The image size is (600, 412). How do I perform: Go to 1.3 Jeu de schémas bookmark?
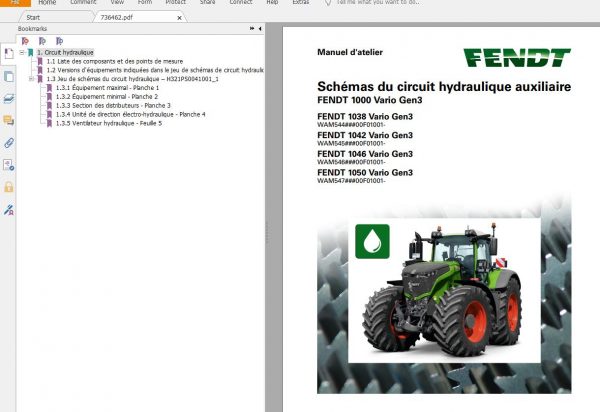[x=132, y=79]
